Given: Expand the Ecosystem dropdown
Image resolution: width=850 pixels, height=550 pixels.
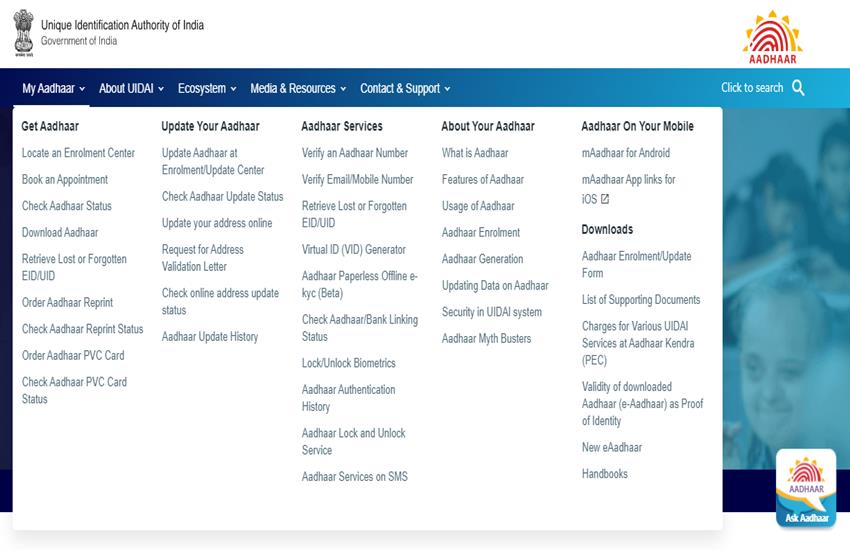Looking at the screenshot, I should click(x=207, y=89).
